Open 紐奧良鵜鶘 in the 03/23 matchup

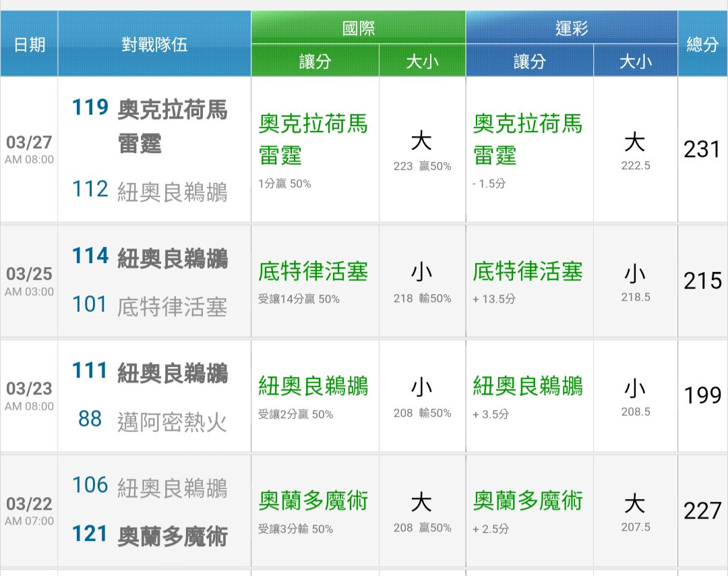[173, 373]
